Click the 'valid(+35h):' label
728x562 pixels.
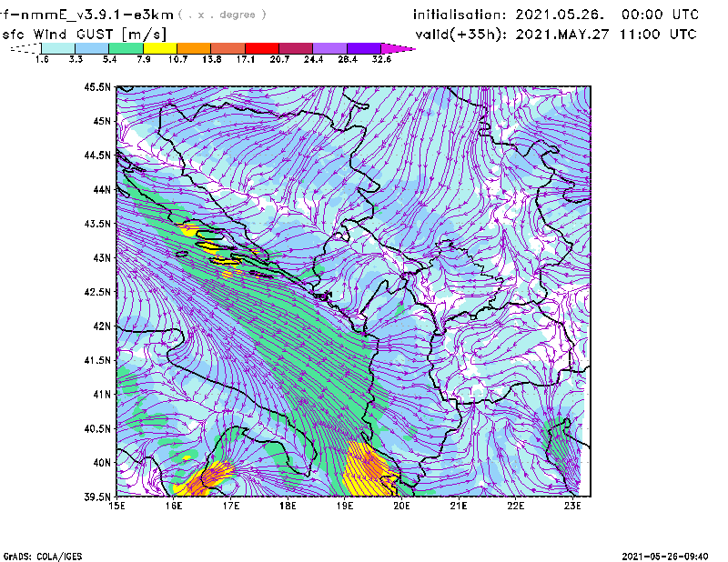(x=461, y=35)
